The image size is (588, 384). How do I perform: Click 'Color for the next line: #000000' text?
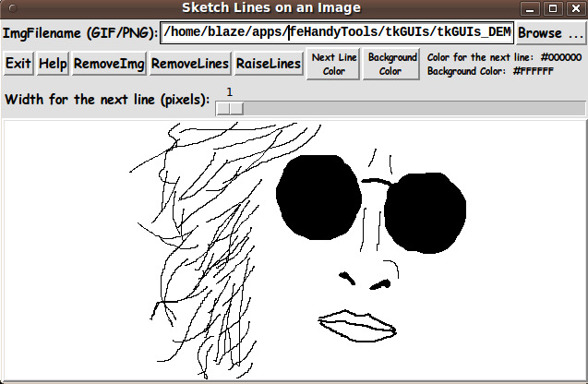click(504, 57)
